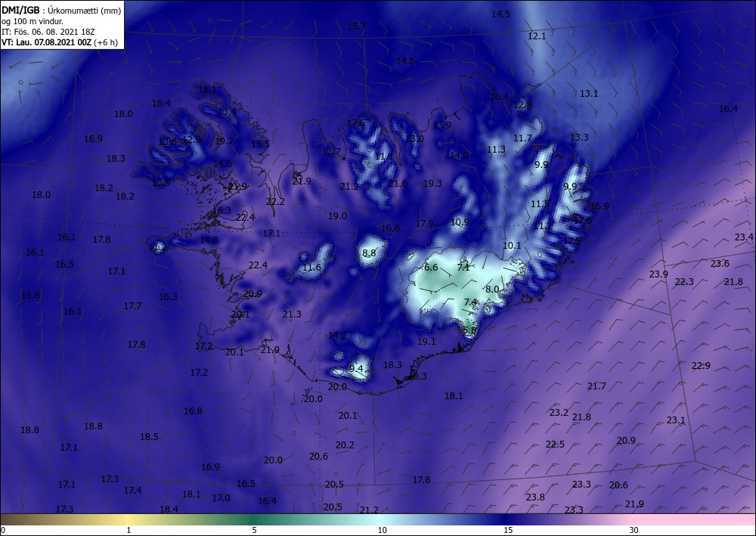756x536 pixels.
Task: Click the map value 10.1
Action: point(512,246)
